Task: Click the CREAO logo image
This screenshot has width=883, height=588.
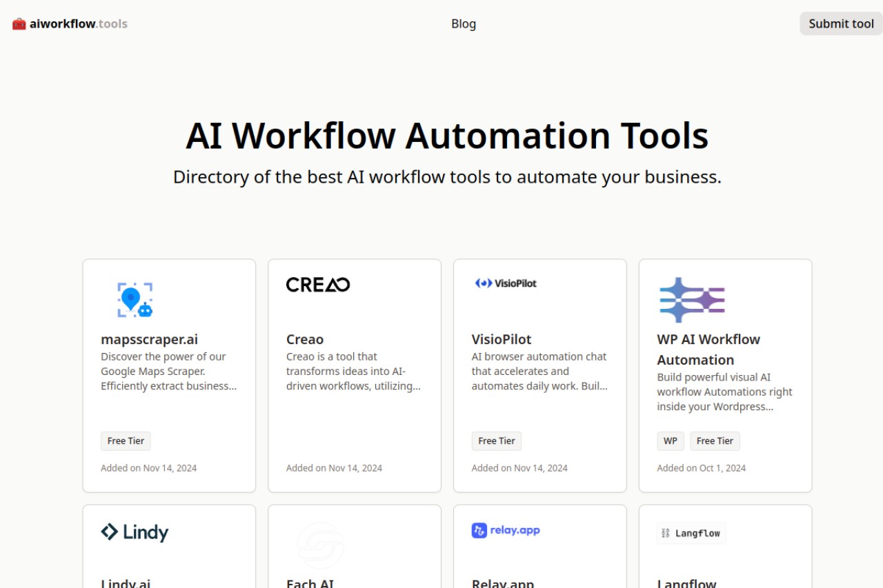Action: click(x=318, y=284)
